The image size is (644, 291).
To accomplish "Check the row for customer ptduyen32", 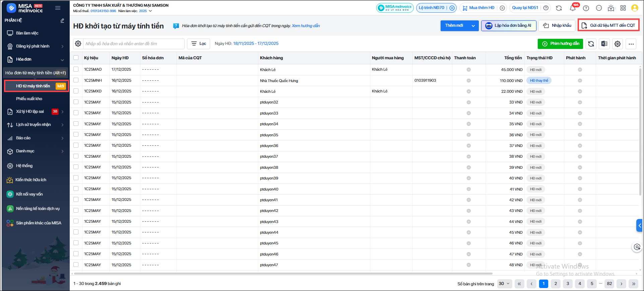I will (76, 102).
